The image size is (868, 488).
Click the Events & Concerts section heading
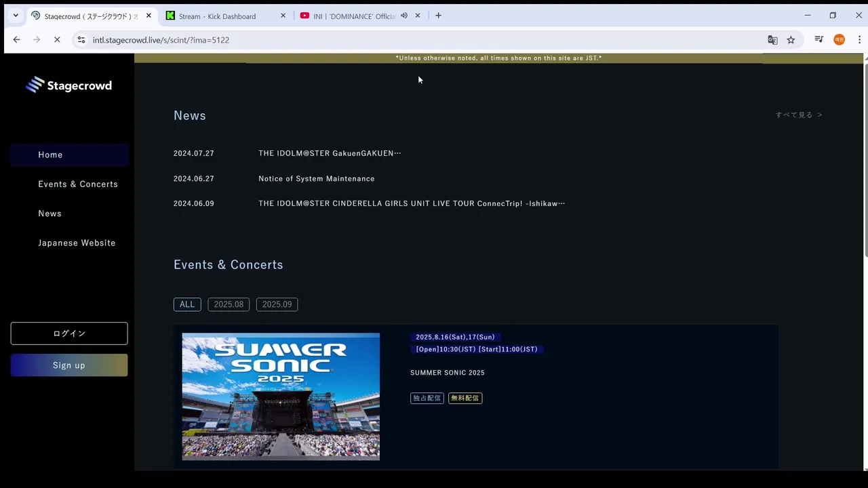(x=229, y=264)
